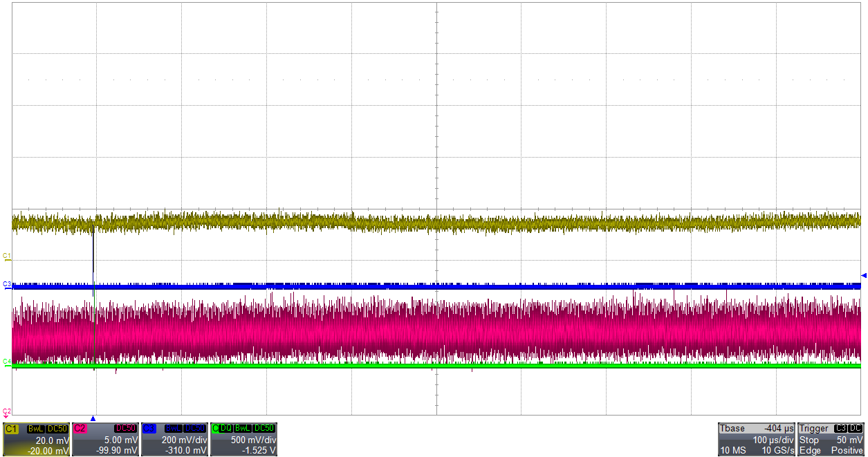Click the C3 scale value 200 mV/div
The width and height of the screenshot is (868, 457).
click(184, 440)
